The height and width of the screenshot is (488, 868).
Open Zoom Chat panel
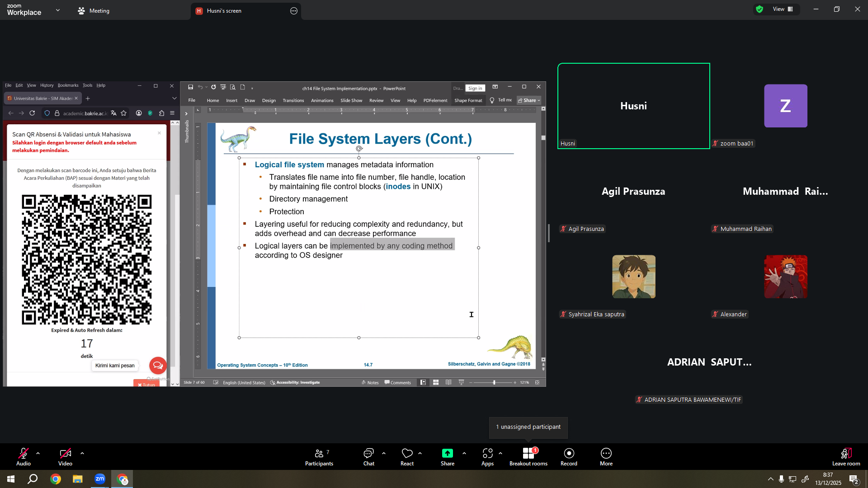pyautogui.click(x=369, y=457)
